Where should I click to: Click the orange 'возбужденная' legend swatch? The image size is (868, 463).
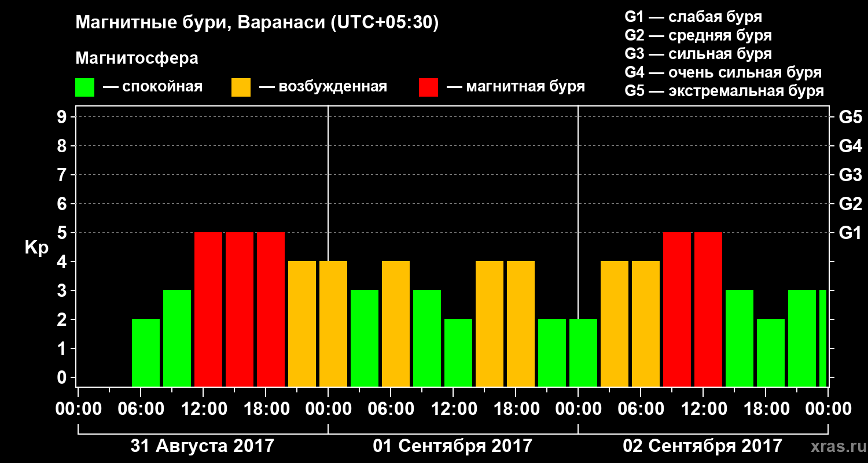click(x=241, y=87)
